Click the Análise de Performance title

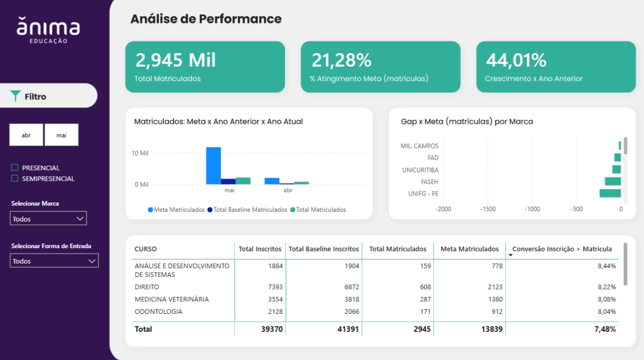(x=206, y=19)
